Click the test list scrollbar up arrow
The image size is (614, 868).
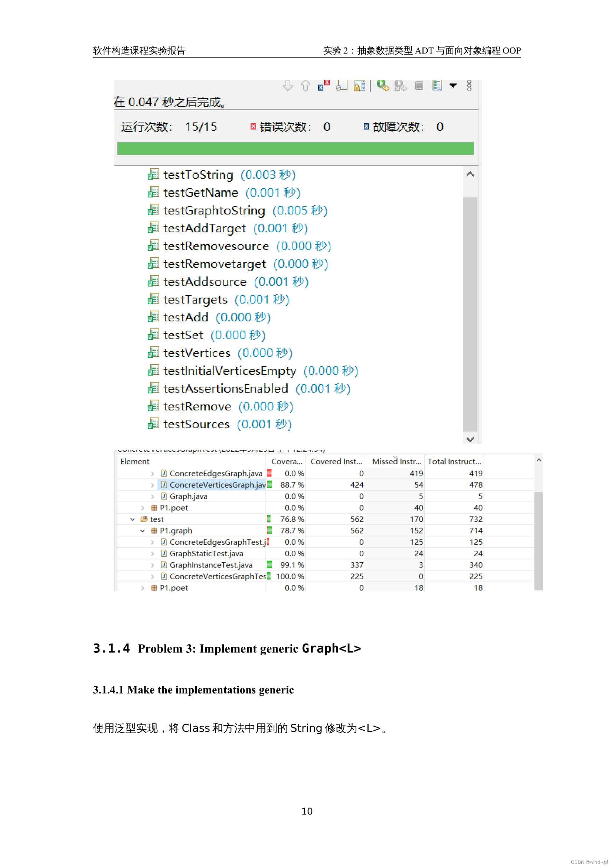coord(470,174)
